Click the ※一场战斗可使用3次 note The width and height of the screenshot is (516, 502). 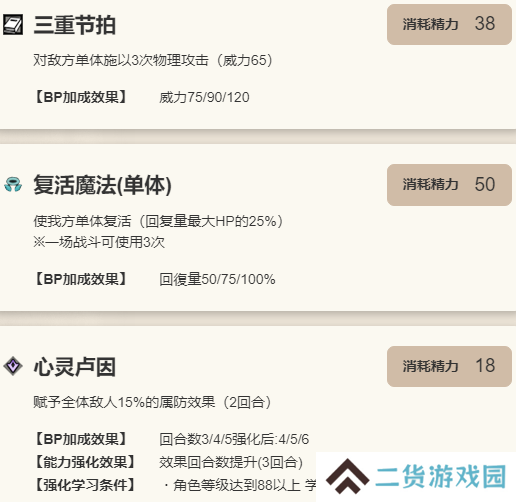[x=99, y=242]
